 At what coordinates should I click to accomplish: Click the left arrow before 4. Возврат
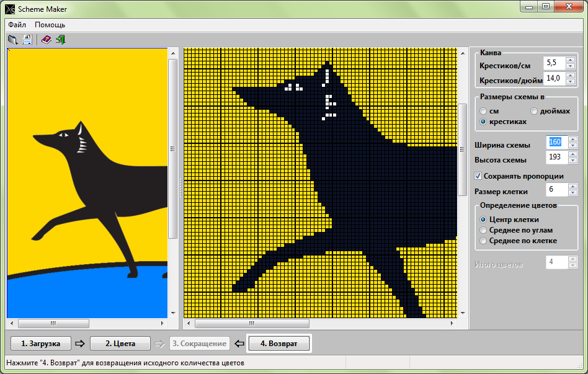click(239, 343)
